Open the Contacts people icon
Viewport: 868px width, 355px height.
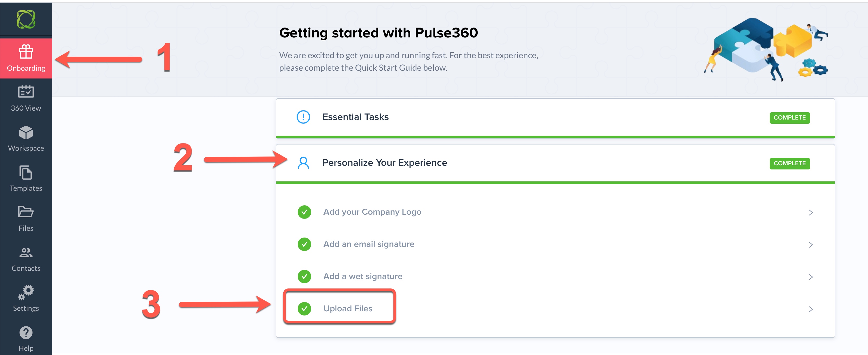26,252
